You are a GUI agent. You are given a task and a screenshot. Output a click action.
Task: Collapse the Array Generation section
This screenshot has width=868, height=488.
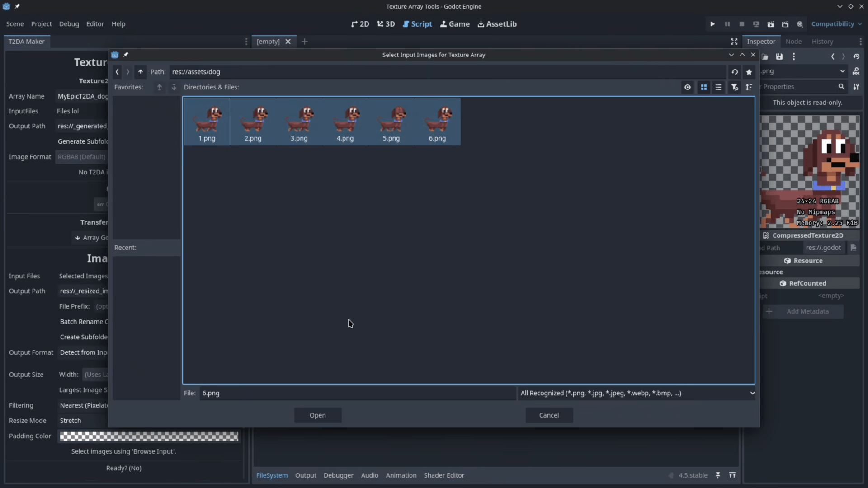[x=91, y=238]
